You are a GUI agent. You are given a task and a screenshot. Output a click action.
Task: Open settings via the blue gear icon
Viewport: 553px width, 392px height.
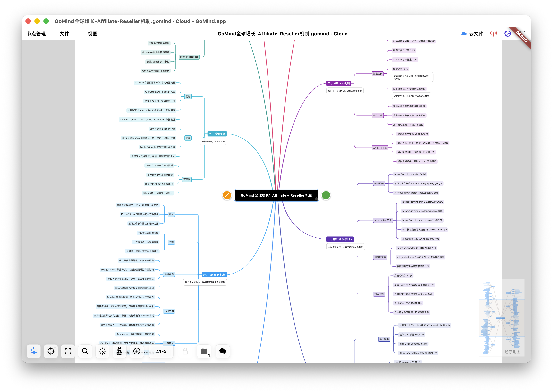[x=507, y=34]
